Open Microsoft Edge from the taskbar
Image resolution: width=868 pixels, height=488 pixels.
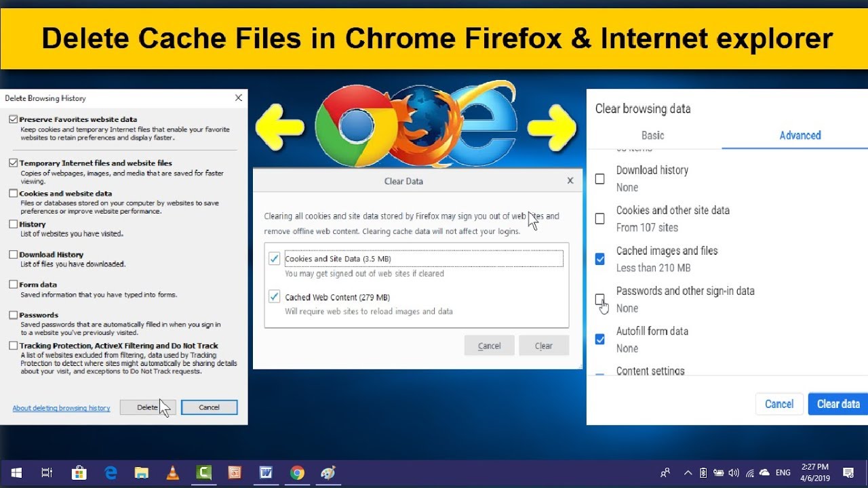point(110,472)
